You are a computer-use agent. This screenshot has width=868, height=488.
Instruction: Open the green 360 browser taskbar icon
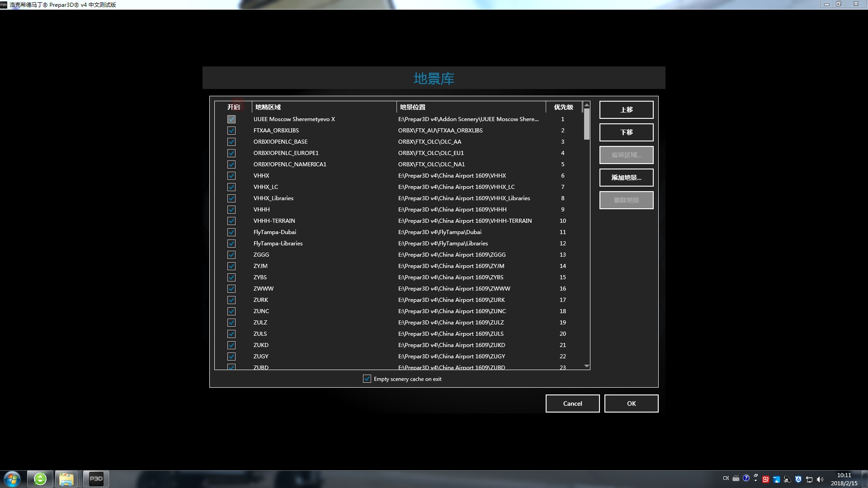(40, 479)
